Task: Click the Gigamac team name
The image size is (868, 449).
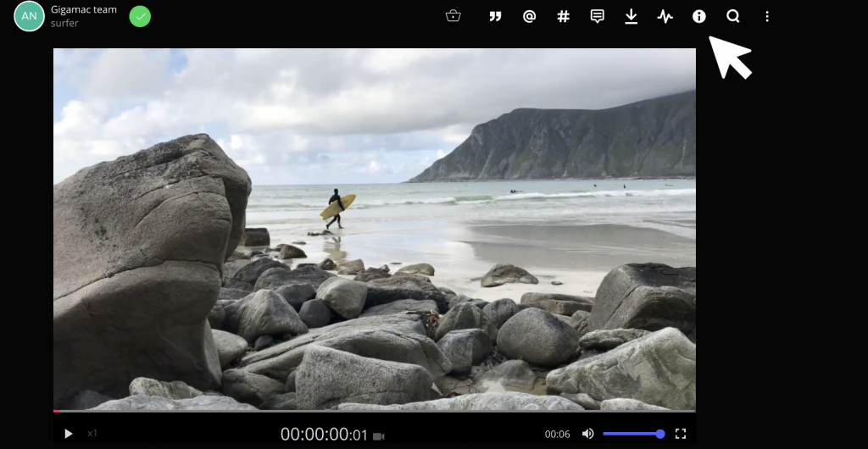Action: pos(84,9)
